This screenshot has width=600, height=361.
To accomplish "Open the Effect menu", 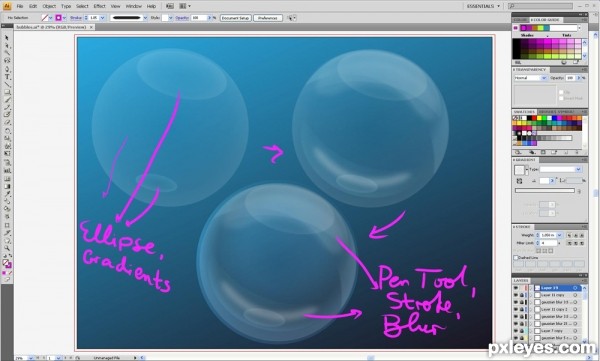I will [99, 6].
